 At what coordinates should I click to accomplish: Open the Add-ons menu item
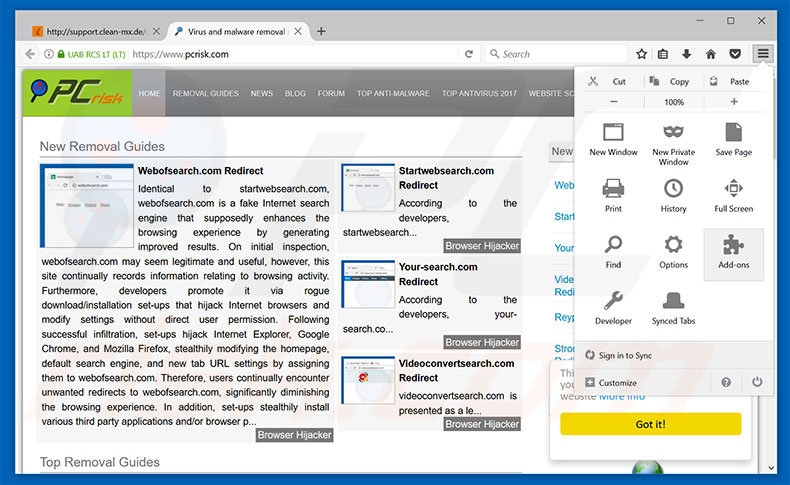pos(734,254)
